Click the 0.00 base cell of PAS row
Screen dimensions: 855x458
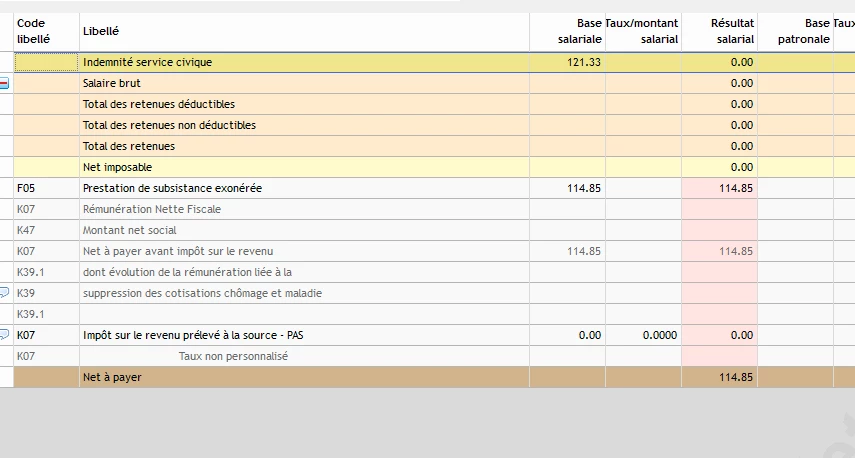pyautogui.click(x=567, y=335)
